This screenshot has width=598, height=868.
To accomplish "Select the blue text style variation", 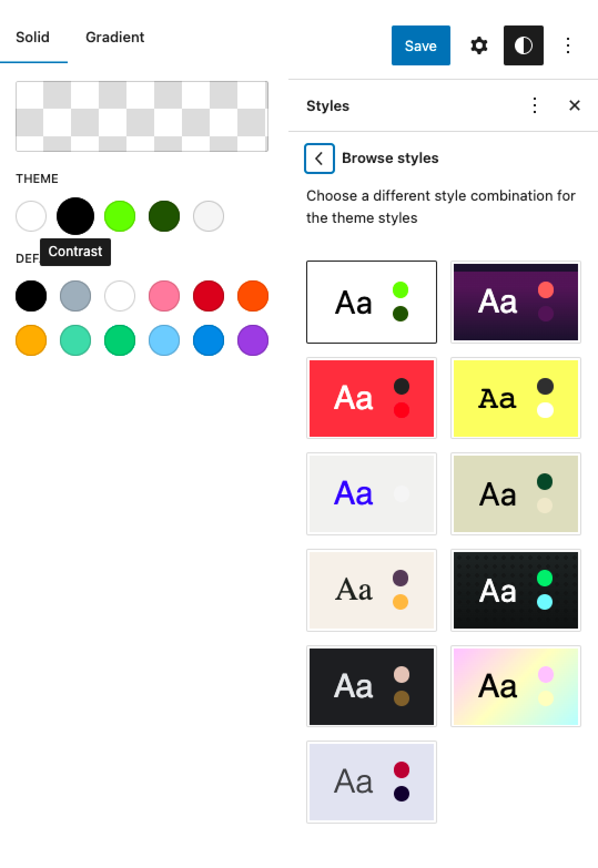I will point(372,494).
